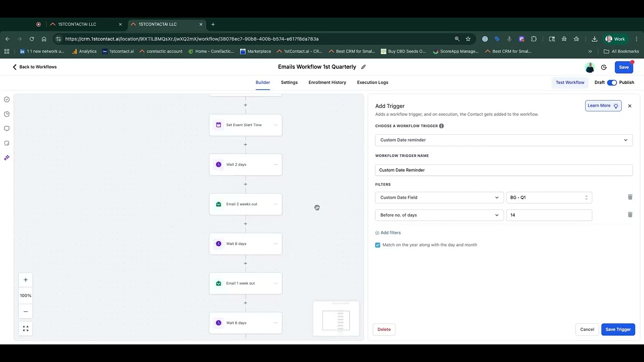Open the Enrollment History tab
The width and height of the screenshot is (644, 362).
(x=327, y=82)
